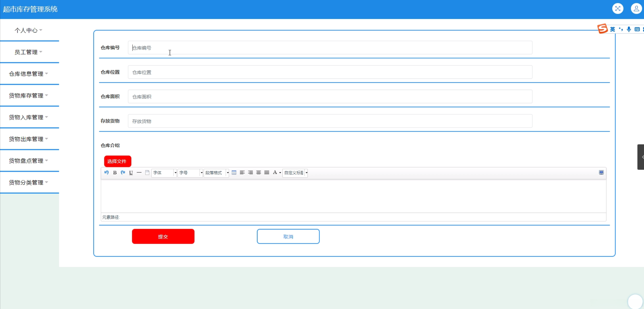Click the fullscreen toggle icon in header
Image resolution: width=644 pixels, height=309 pixels.
[x=618, y=9]
